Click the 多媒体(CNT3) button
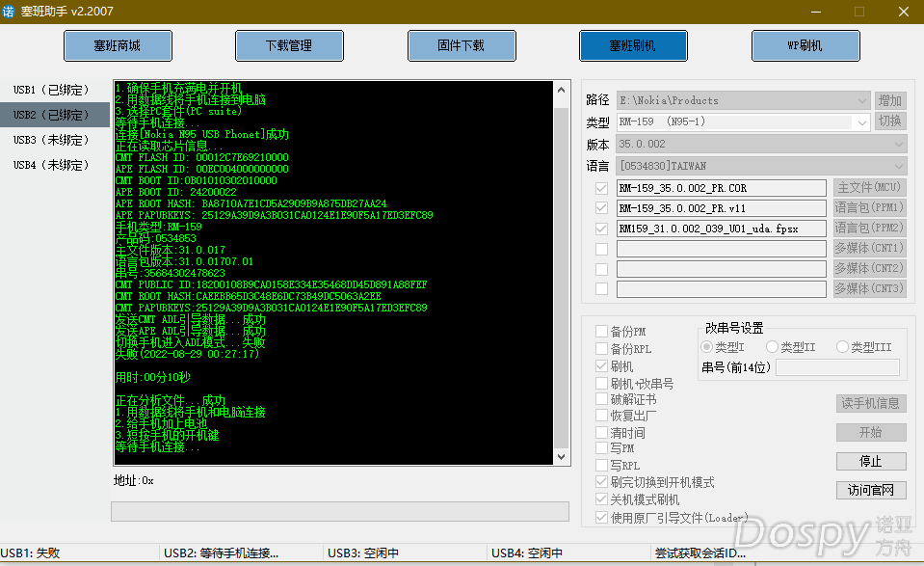Viewport: 924px width, 566px height. click(870, 289)
